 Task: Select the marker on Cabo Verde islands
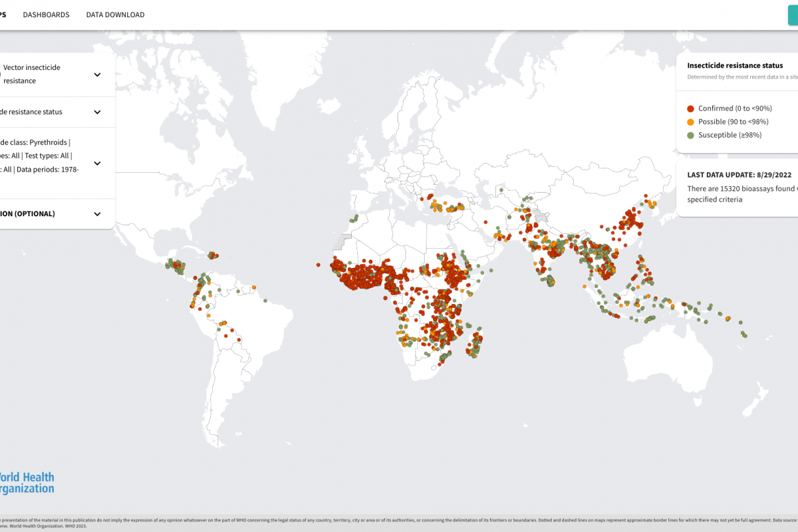click(319, 265)
